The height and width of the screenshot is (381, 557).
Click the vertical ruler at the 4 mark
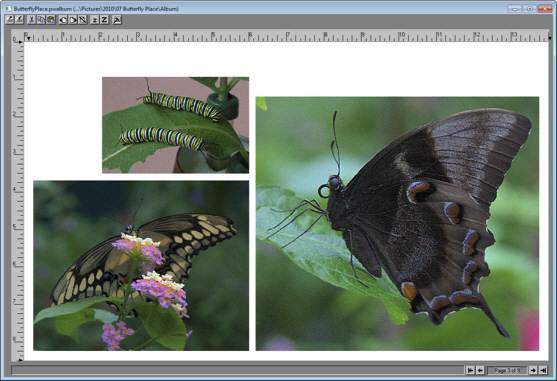pos(17,190)
